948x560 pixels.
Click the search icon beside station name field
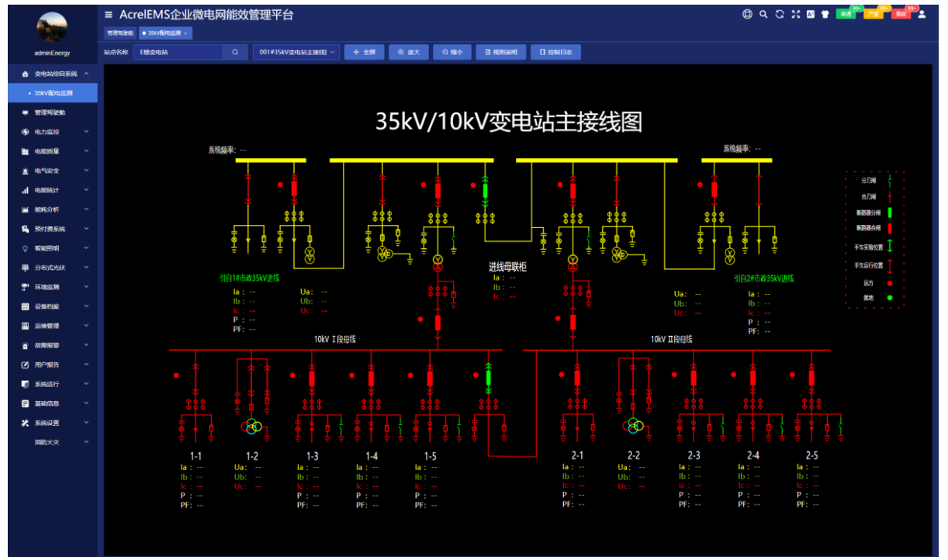click(x=235, y=52)
